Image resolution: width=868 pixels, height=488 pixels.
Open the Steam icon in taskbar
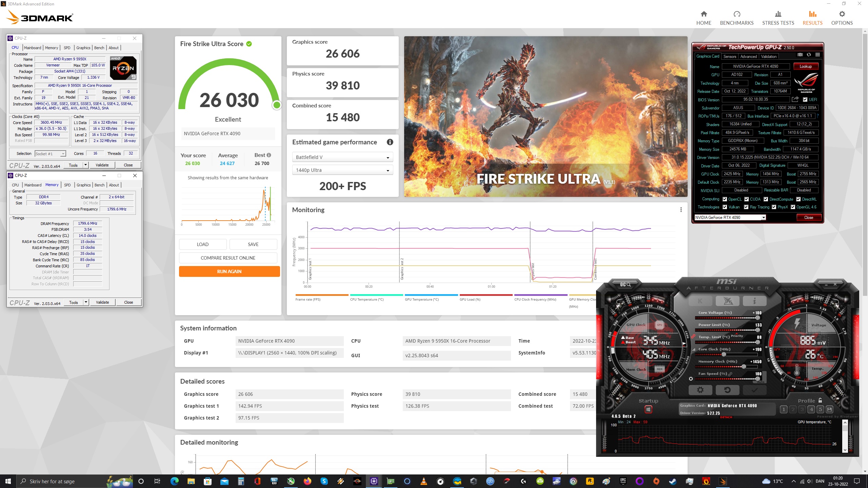[x=673, y=481]
